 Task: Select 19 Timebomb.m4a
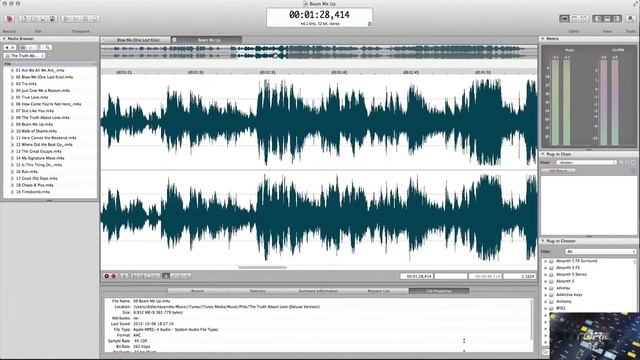click(33, 192)
